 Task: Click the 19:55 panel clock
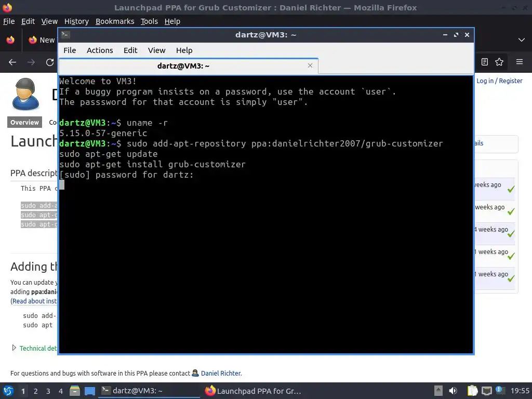point(520,391)
